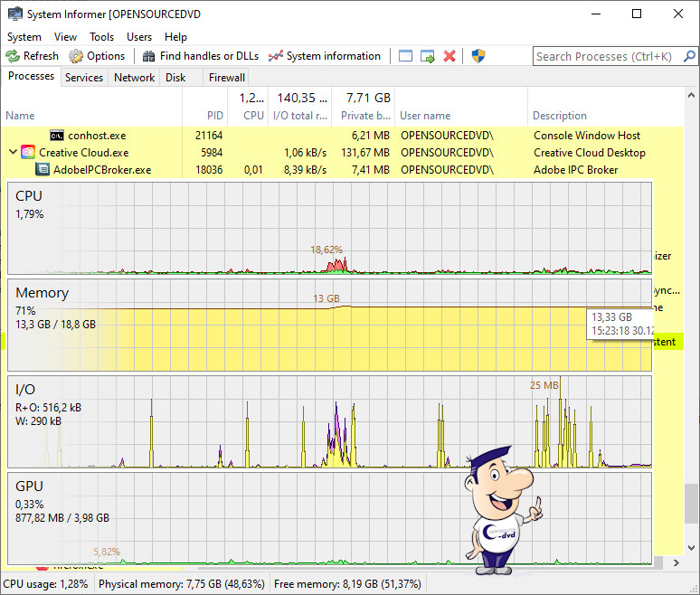Open the Tools menu
The height and width of the screenshot is (595, 700).
click(x=101, y=37)
